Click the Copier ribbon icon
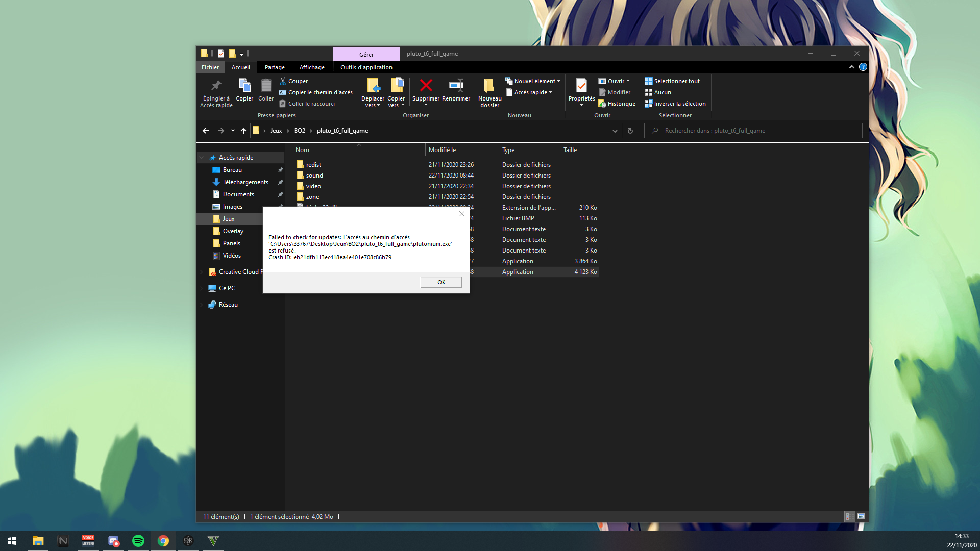Image resolution: width=980 pixels, height=551 pixels. click(244, 90)
